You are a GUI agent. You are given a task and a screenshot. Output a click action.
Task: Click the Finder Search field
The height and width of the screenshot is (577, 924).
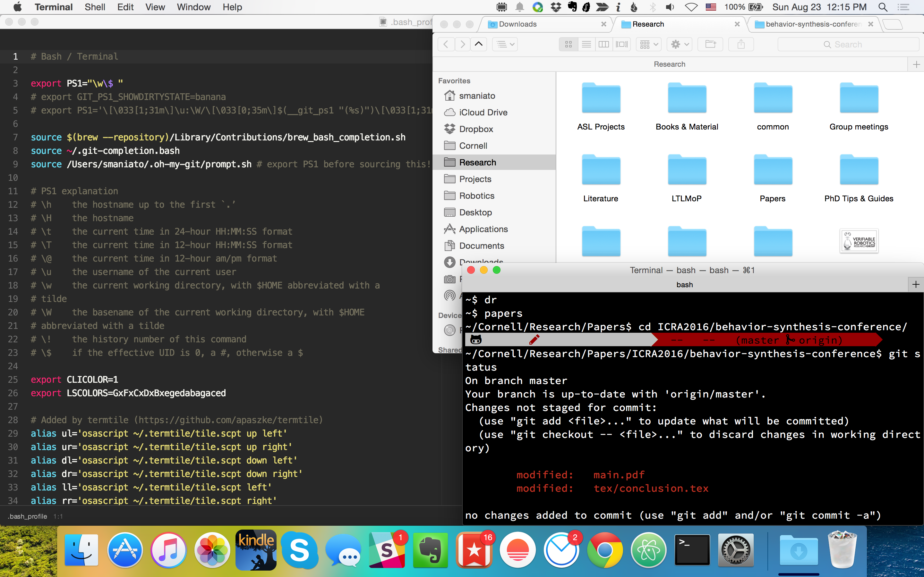point(848,44)
